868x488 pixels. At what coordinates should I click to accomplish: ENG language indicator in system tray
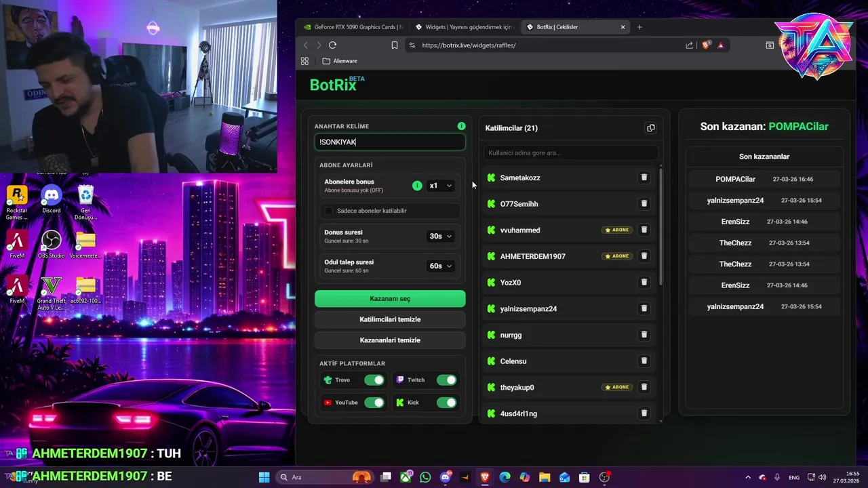tap(793, 477)
